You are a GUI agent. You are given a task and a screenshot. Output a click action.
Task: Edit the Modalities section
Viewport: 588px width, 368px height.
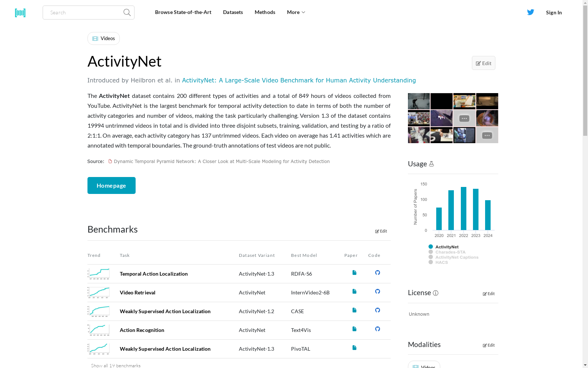[489, 345]
